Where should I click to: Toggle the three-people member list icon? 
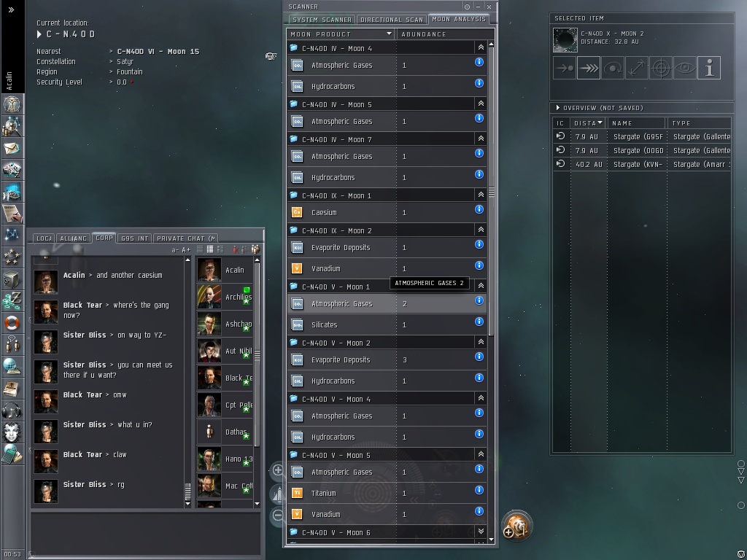pyautogui.click(x=255, y=249)
